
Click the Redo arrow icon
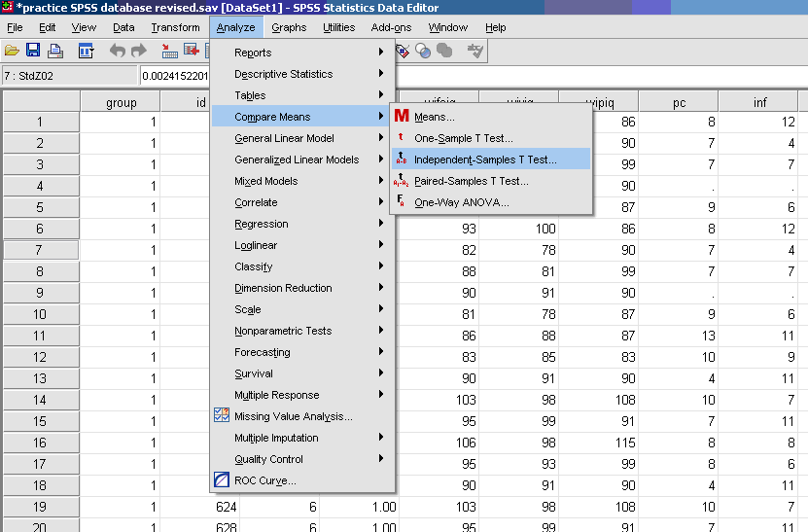(138, 51)
